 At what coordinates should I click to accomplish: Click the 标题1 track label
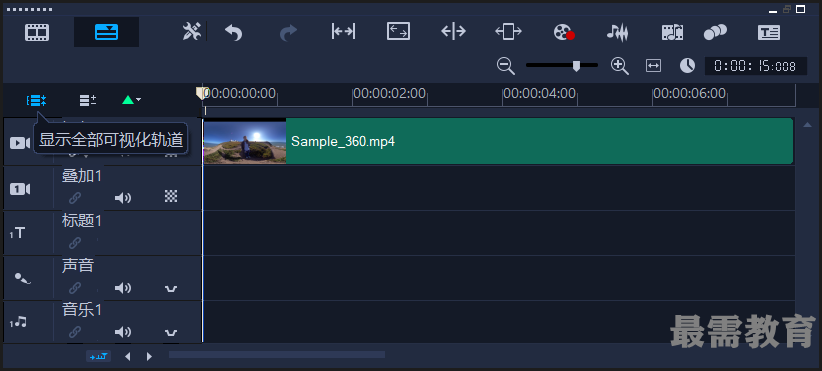[81, 221]
